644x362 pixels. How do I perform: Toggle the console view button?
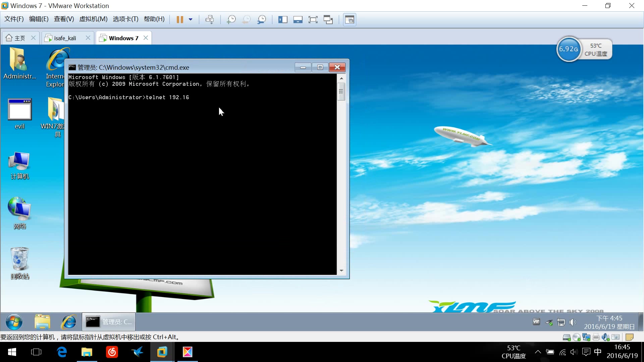(x=350, y=19)
